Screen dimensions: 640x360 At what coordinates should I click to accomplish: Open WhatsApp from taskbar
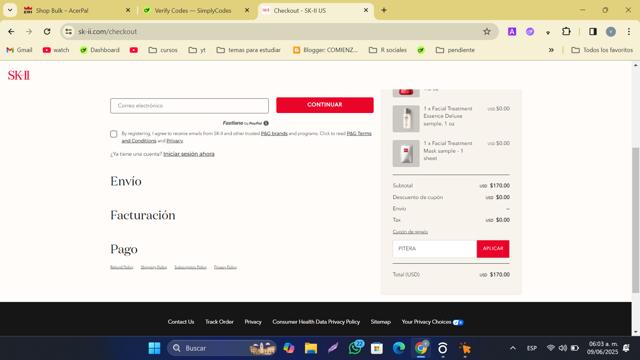point(355,348)
